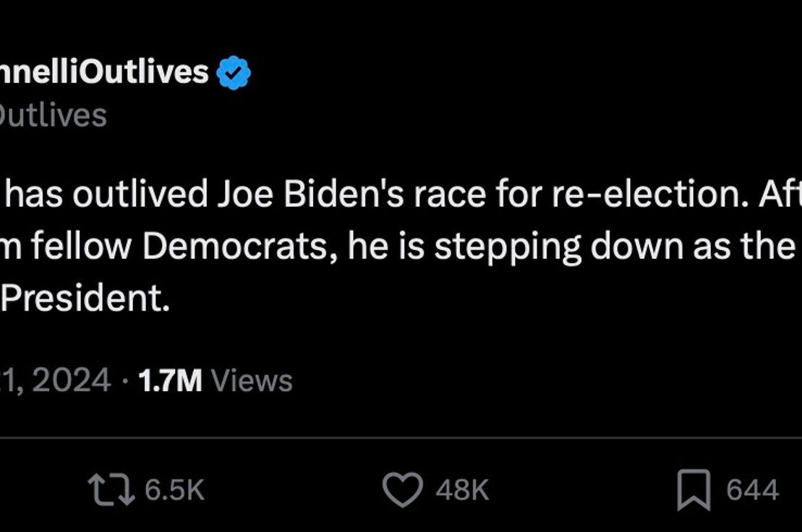Image resolution: width=802 pixels, height=532 pixels.
Task: Click the words Joe Biden's in the post
Action: point(311,194)
